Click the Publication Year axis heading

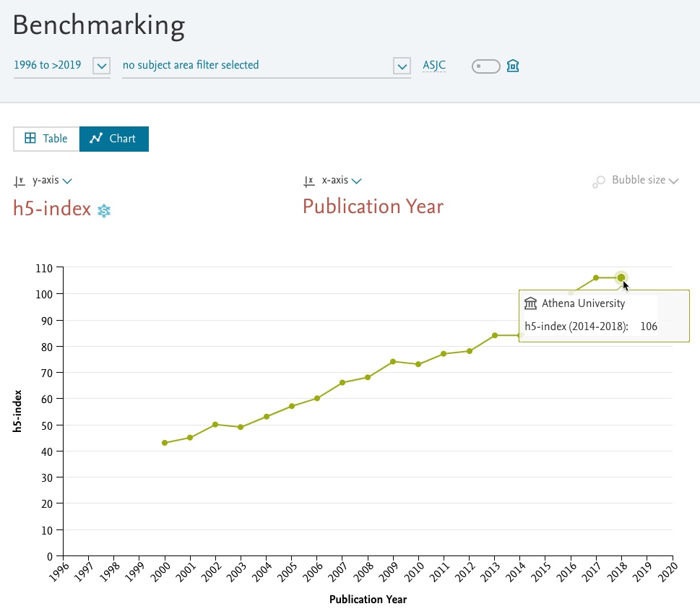point(373,207)
